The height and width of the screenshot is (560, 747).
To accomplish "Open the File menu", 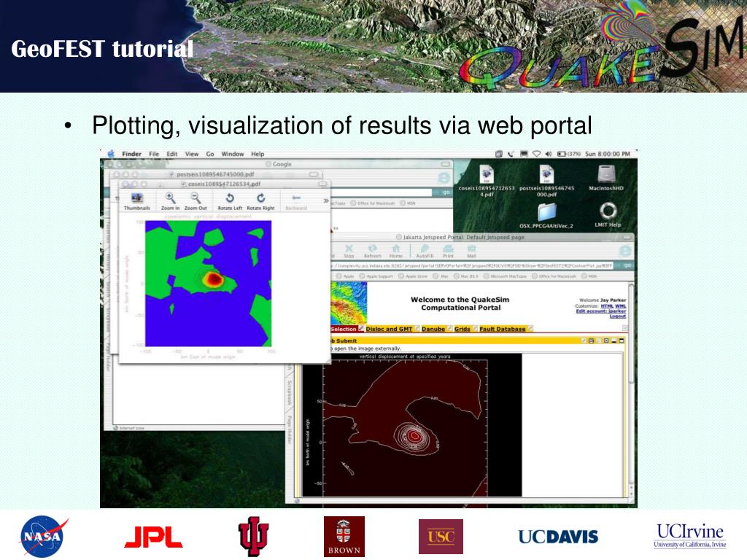I will click(x=154, y=154).
